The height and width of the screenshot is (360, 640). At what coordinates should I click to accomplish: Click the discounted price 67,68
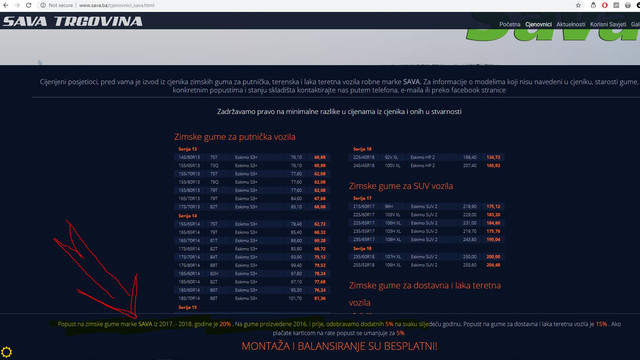point(320,198)
